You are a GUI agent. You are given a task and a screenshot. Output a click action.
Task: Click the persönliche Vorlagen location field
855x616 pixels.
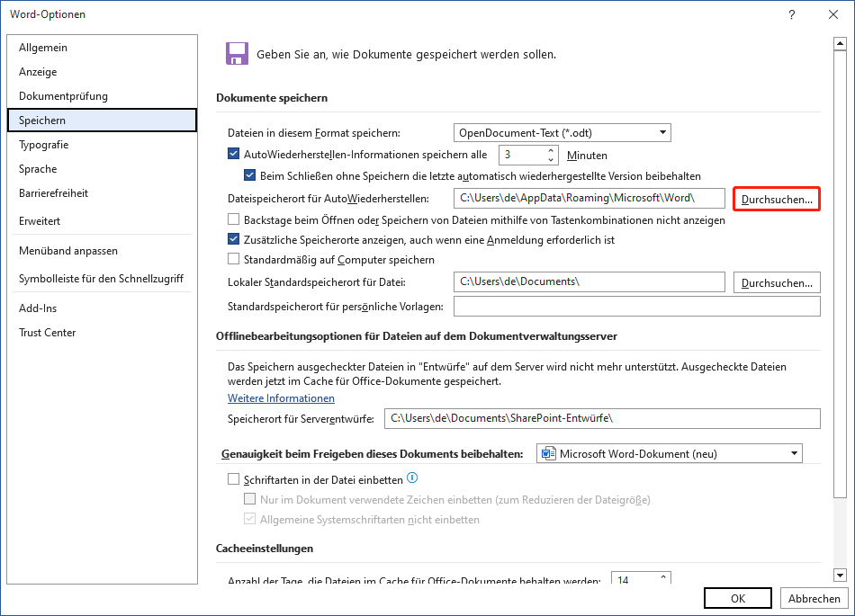point(637,306)
